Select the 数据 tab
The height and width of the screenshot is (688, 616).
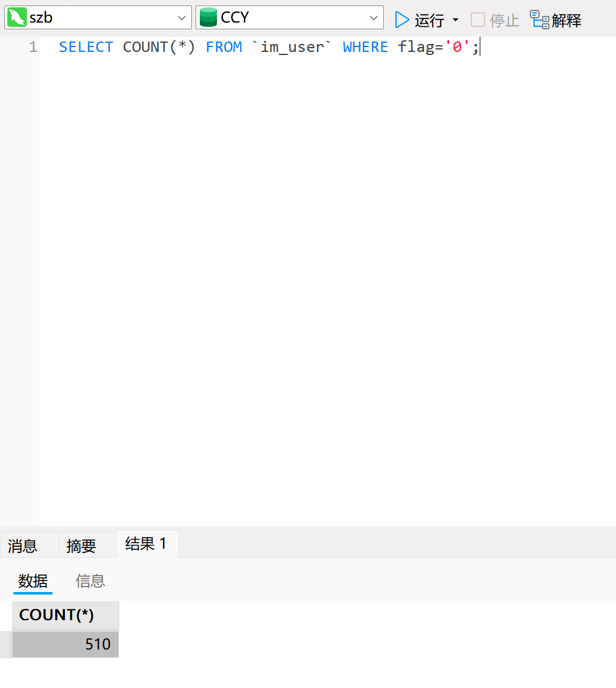coord(32,581)
